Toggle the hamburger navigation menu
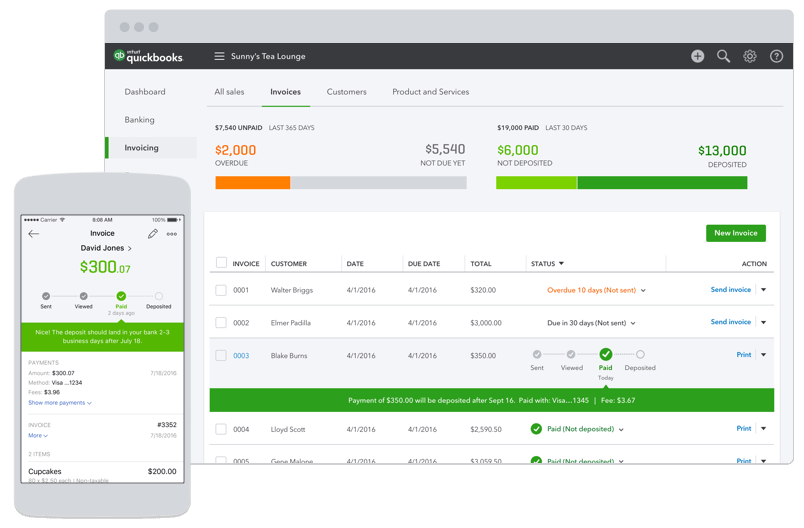The height and width of the screenshot is (528, 804). 219,57
